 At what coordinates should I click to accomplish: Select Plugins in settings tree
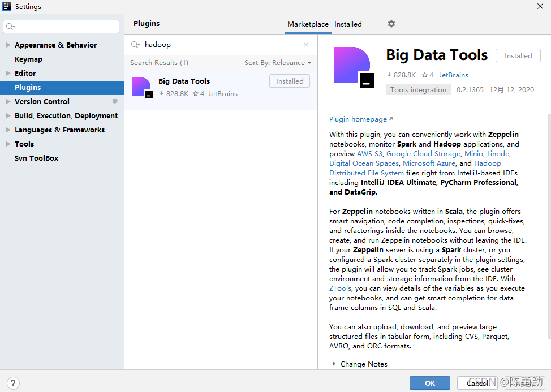click(x=62, y=88)
